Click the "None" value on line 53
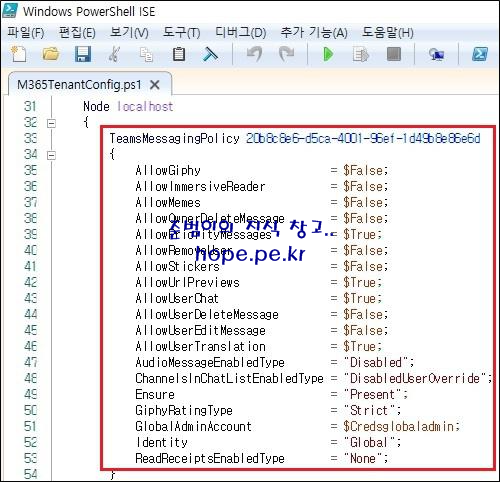 click(363, 458)
